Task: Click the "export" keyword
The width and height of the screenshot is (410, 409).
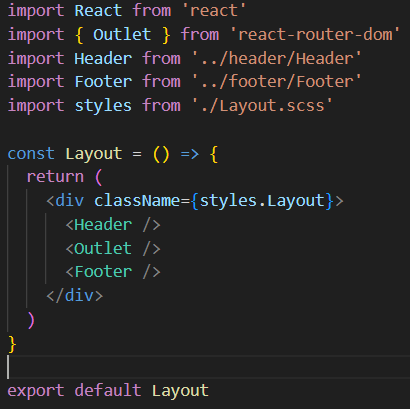Action: pos(36,391)
